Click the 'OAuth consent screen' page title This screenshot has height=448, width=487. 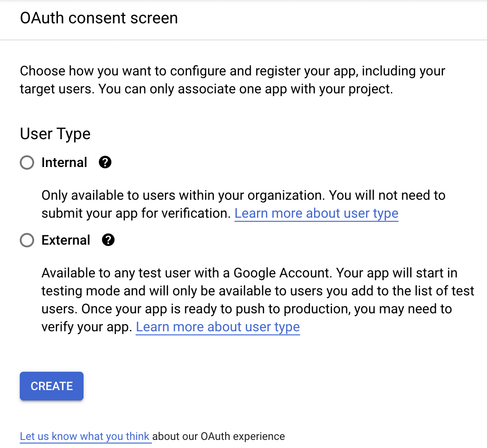(99, 18)
